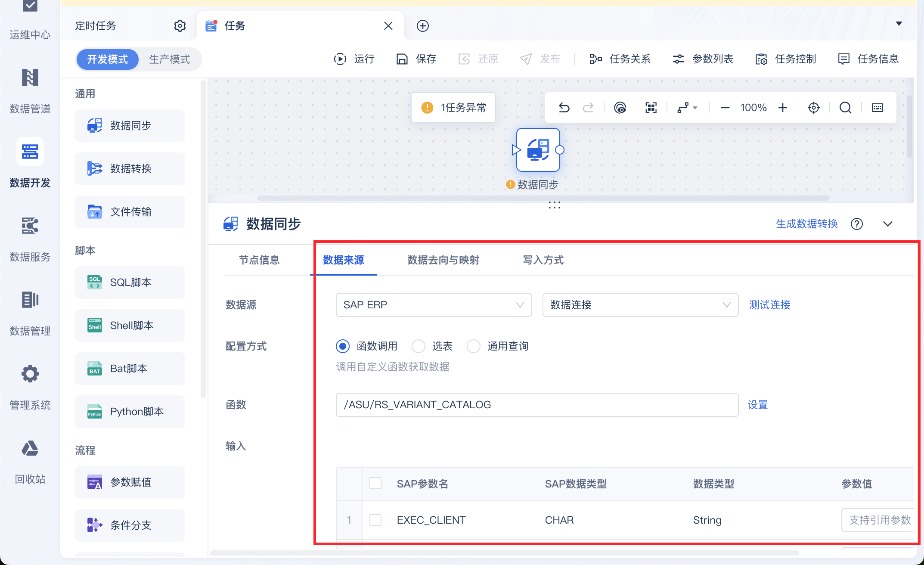Click the 函数 name input field
Viewport: 924px width, 565px height.
tap(536, 405)
